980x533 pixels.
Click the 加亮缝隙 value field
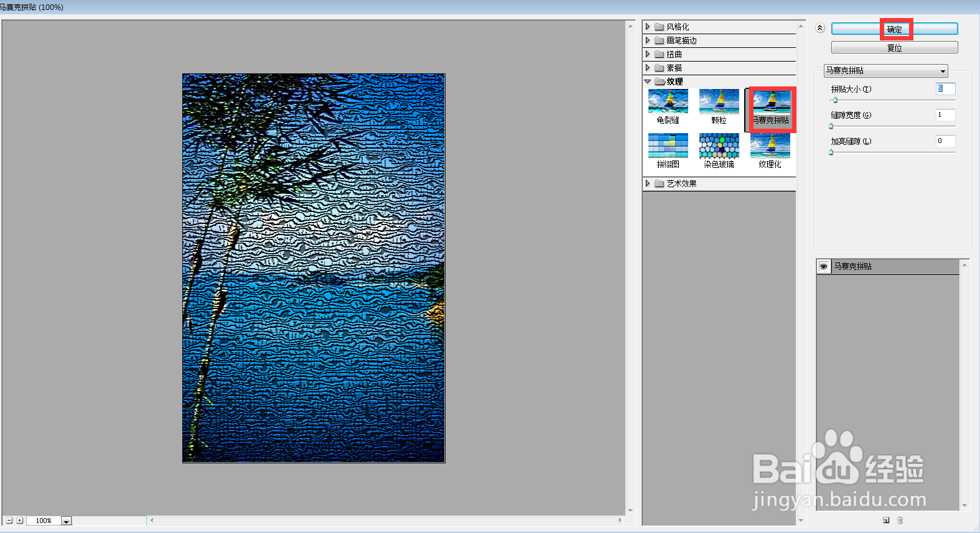click(945, 141)
